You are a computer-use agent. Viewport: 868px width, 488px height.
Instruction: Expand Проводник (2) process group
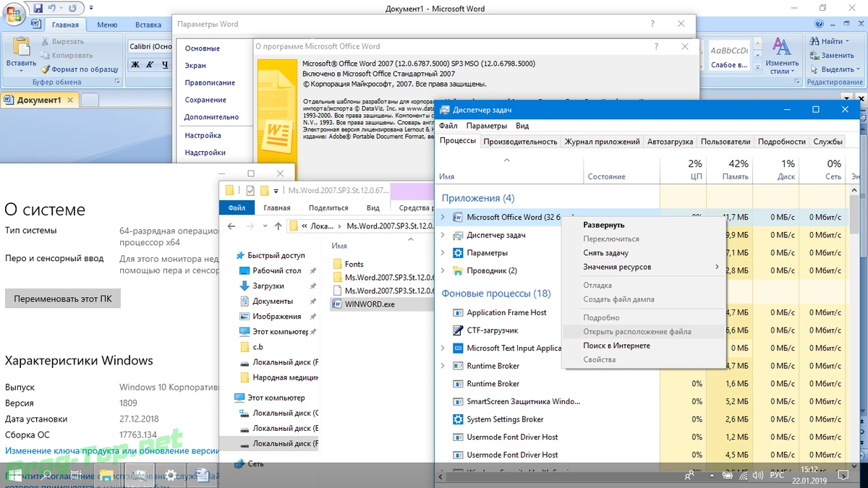(x=443, y=271)
